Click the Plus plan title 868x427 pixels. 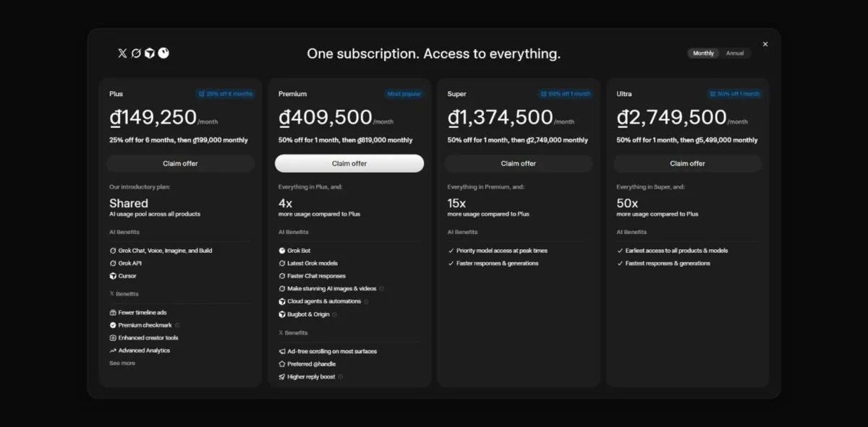pos(116,94)
